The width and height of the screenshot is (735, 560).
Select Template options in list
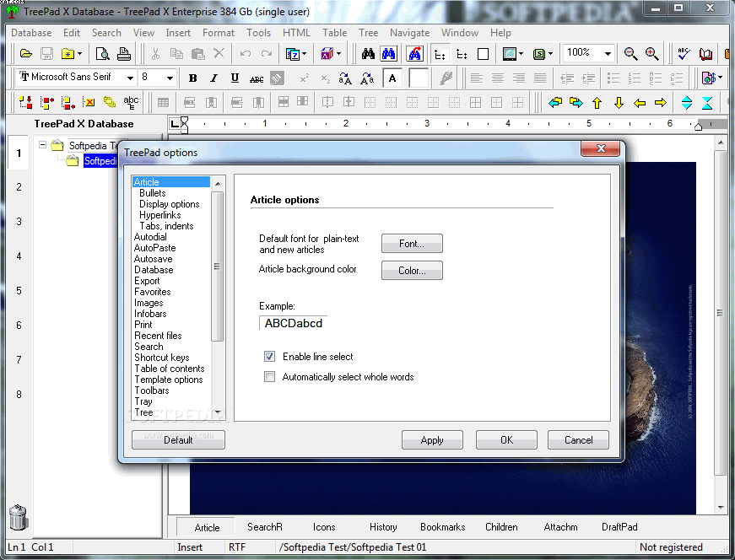(169, 380)
